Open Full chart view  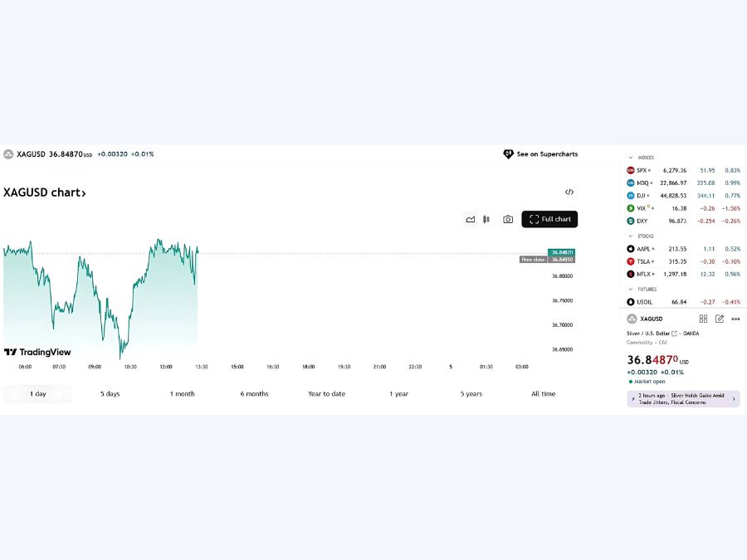549,220
